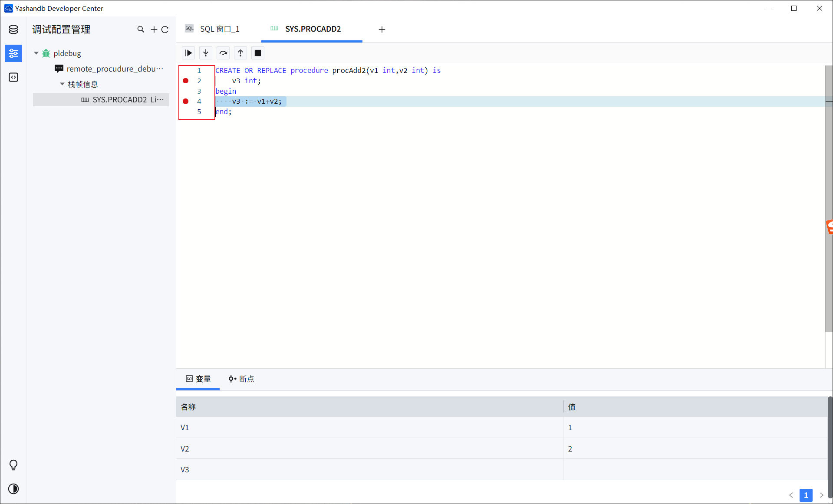Click code line 'v3 := v1+v2;'
Screen dimensions: 833x504
coord(257,101)
